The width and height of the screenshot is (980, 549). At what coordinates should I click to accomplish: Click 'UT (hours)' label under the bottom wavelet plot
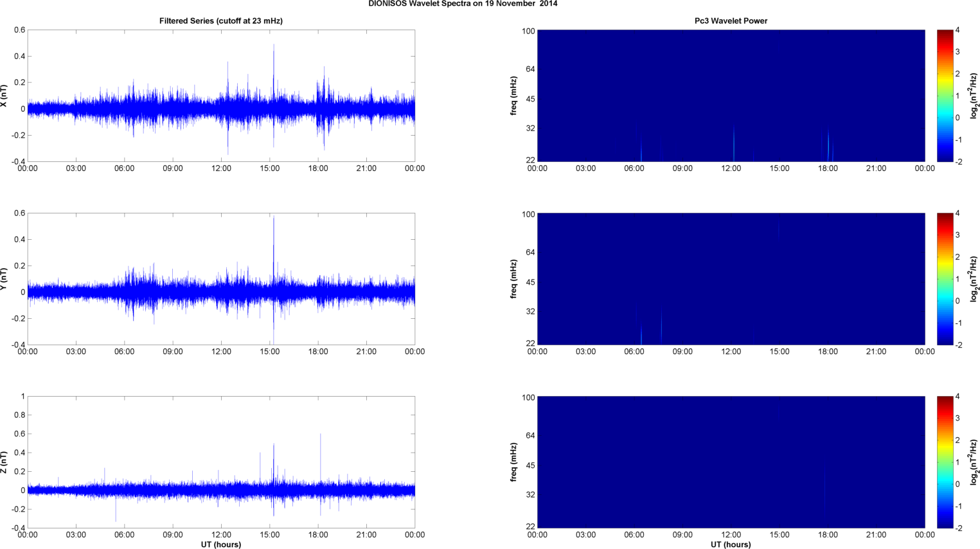coord(731,544)
